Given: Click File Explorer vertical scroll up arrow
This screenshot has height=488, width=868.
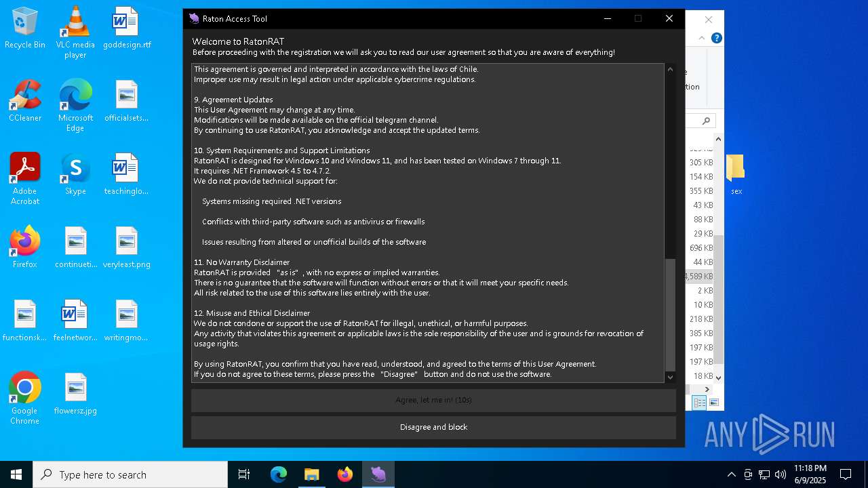Looking at the screenshot, I should pyautogui.click(x=718, y=139).
